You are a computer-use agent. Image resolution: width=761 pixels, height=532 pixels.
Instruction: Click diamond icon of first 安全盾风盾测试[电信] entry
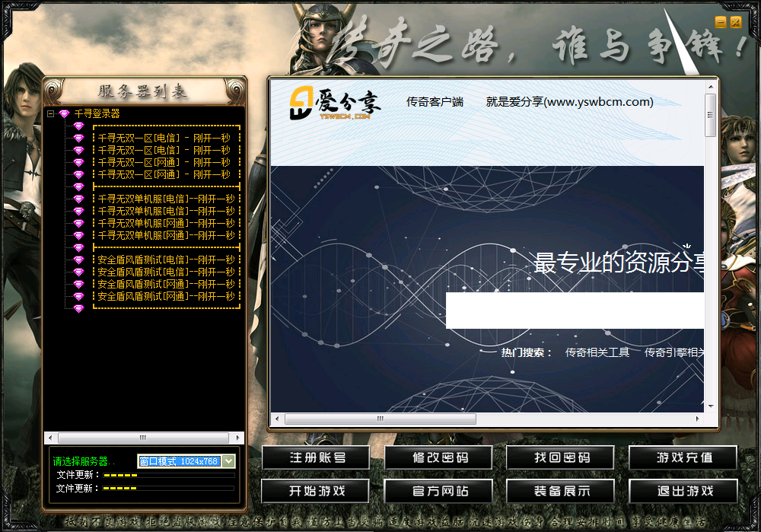point(78,260)
